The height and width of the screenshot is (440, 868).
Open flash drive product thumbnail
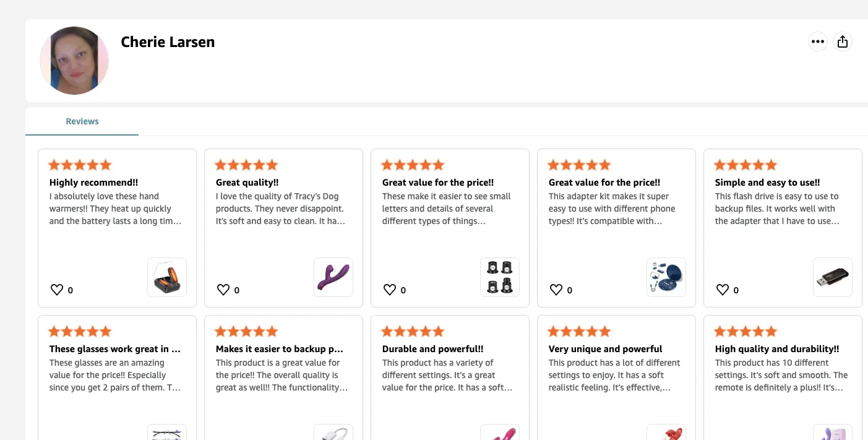[x=833, y=277]
